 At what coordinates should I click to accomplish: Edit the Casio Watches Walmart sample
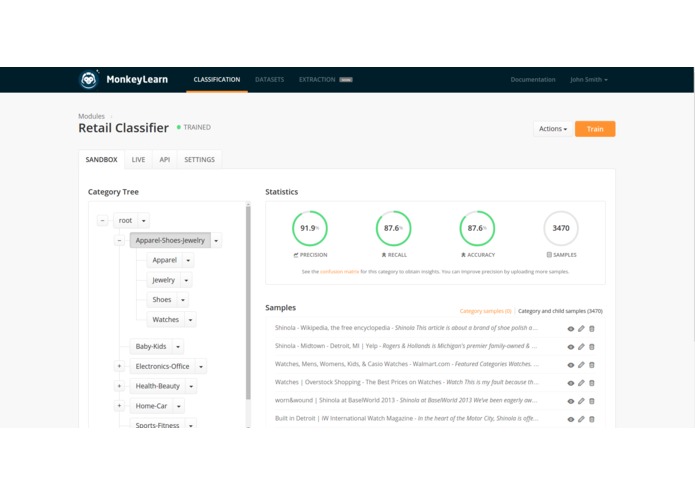[581, 365]
